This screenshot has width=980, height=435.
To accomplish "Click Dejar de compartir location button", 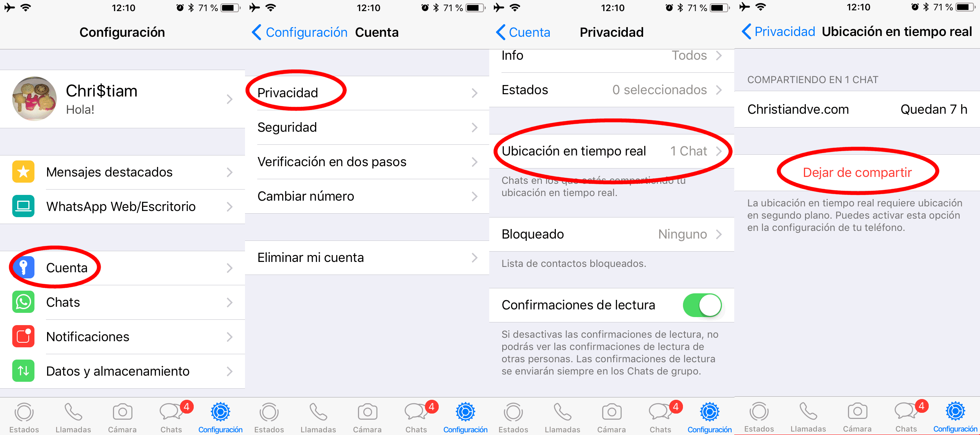I will click(x=857, y=169).
